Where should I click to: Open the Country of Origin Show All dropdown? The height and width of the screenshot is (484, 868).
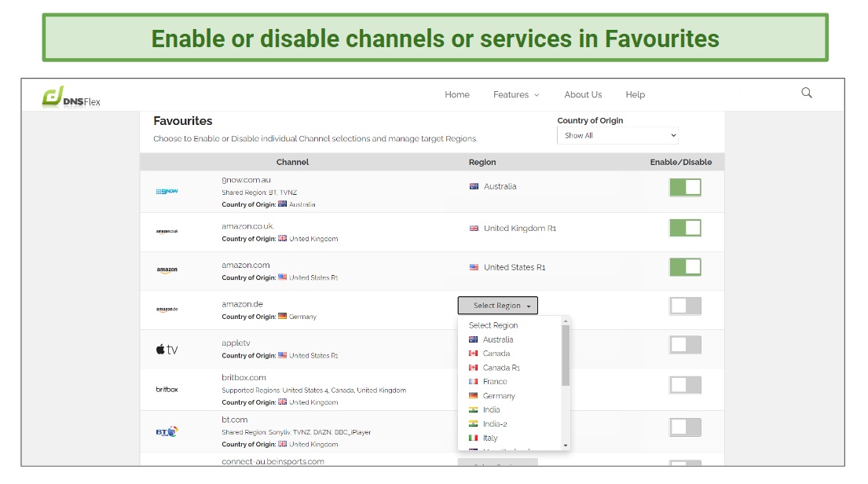[617, 136]
